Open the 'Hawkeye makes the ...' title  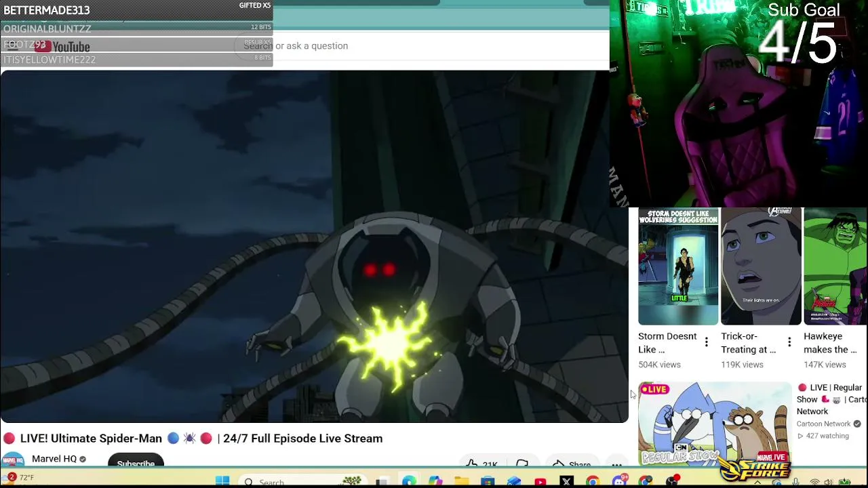point(831,343)
